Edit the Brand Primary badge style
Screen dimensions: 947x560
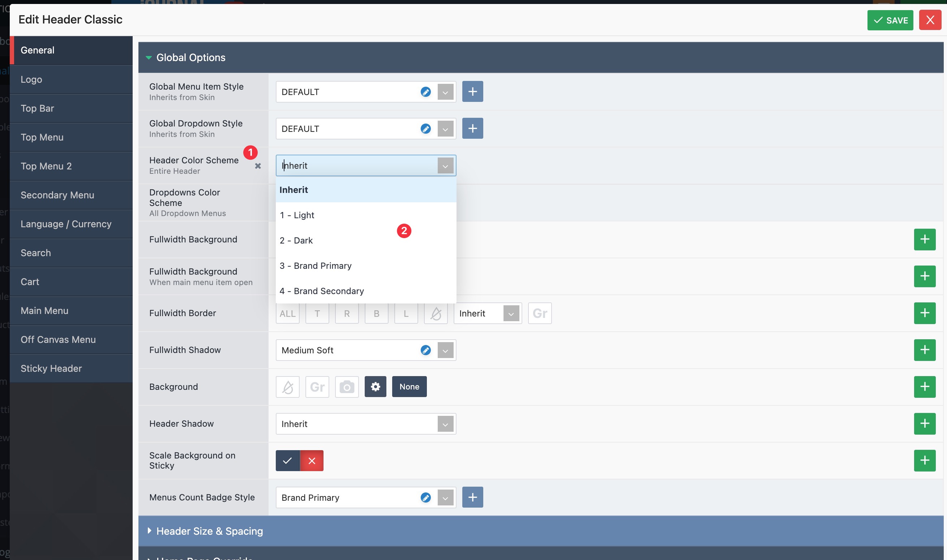tap(425, 497)
